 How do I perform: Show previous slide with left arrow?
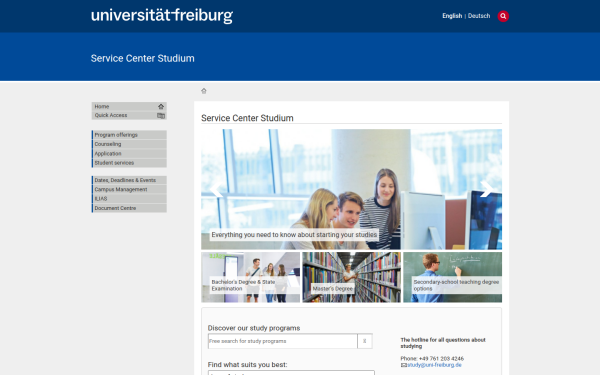point(216,189)
